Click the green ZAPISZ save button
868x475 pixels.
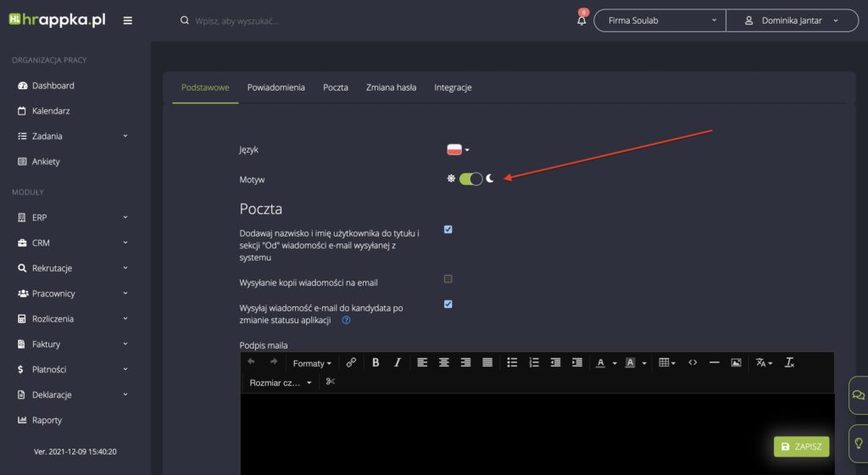coord(801,446)
